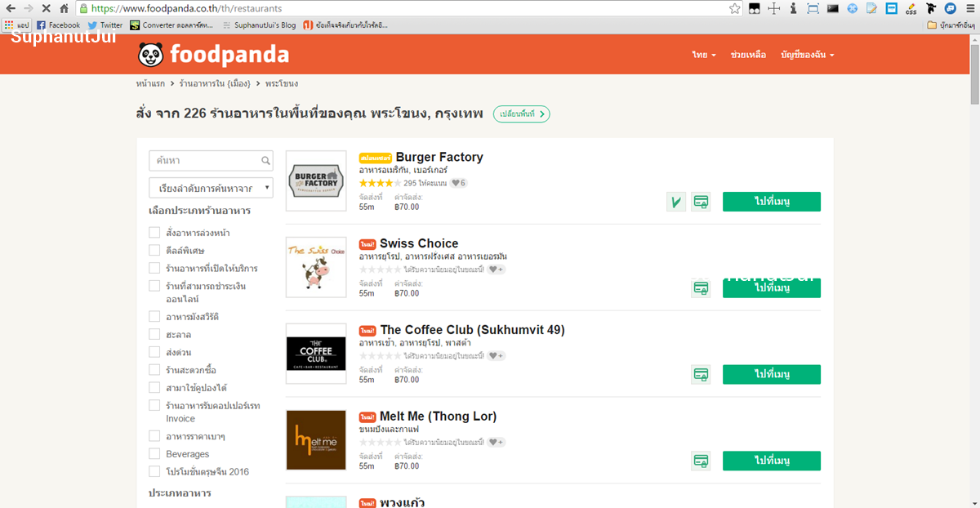Open The Coffee Club (Sukhumvit 49) title
The height and width of the screenshot is (508, 980).
coord(472,330)
